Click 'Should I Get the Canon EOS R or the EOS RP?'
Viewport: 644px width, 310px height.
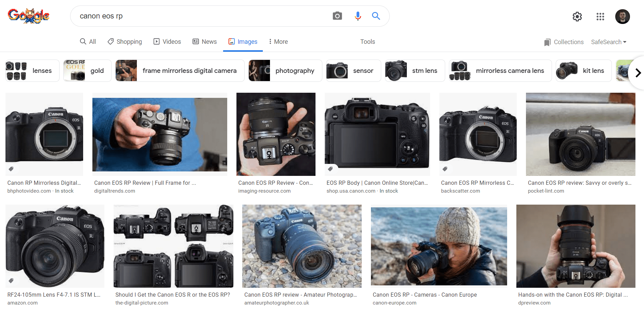tap(172, 295)
